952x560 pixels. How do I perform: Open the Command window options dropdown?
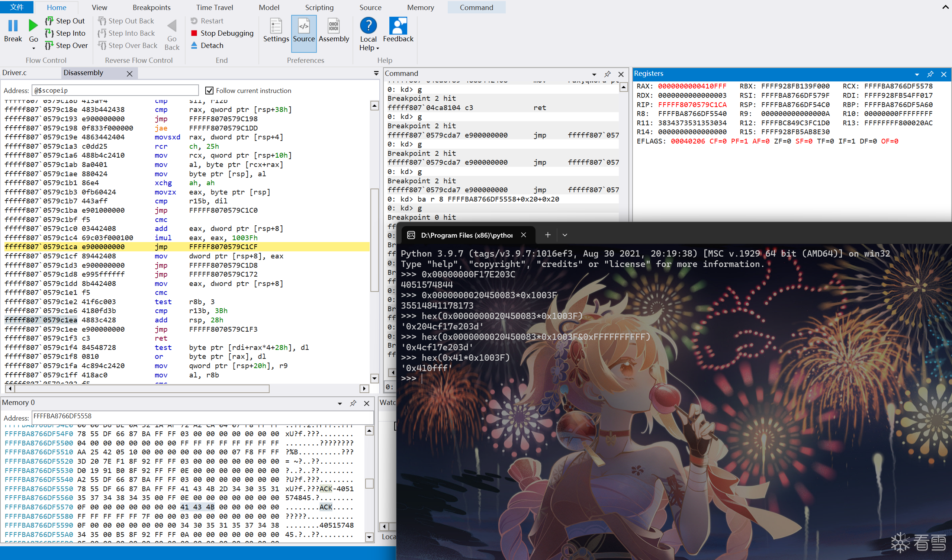click(594, 74)
